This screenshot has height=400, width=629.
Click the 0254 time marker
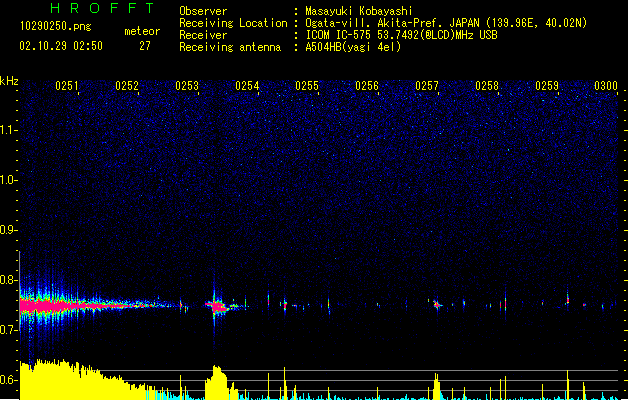click(x=247, y=86)
